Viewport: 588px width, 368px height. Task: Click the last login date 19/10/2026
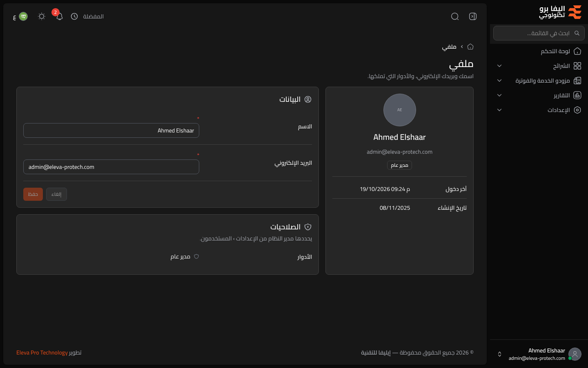point(385,189)
